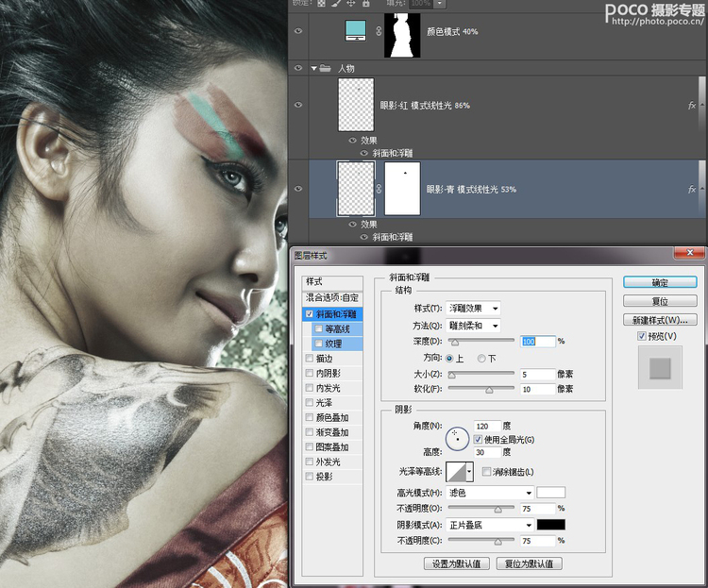Hide 效果 under 眼影-青 layer

(353, 225)
